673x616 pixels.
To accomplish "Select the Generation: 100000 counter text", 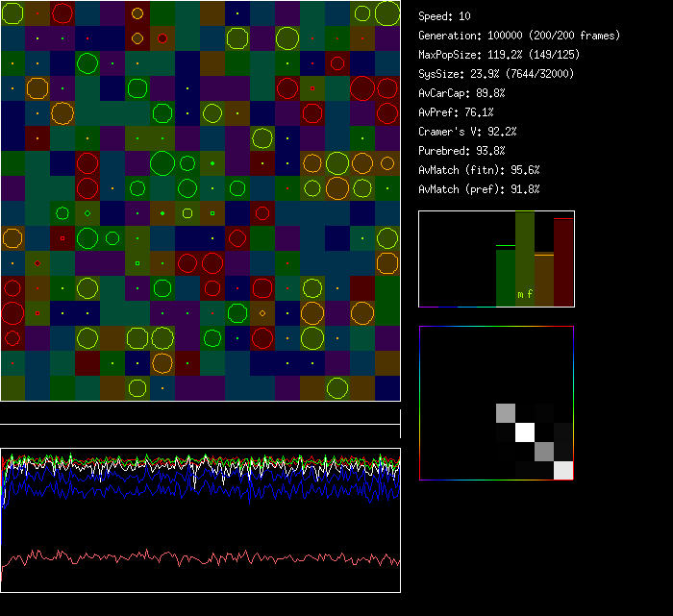I will tap(519, 36).
